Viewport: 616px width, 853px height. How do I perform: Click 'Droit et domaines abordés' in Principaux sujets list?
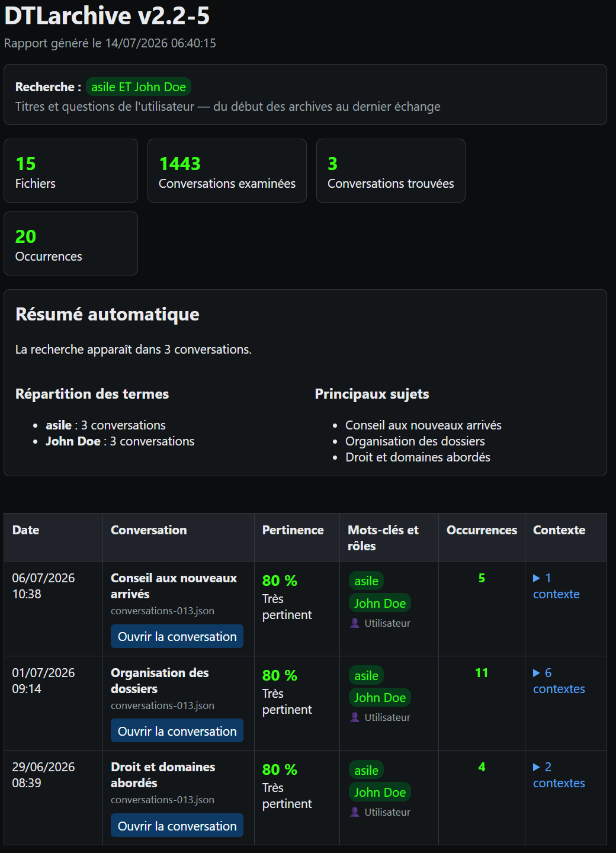418,457
